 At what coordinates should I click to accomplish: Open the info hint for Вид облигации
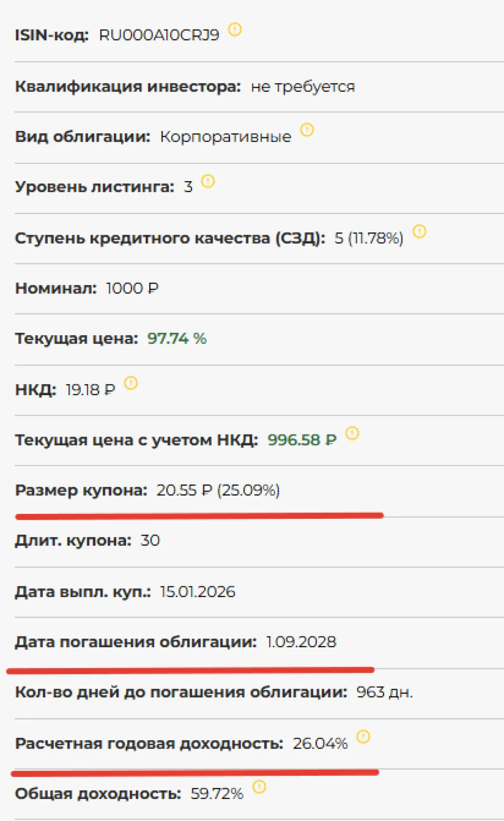tap(307, 129)
